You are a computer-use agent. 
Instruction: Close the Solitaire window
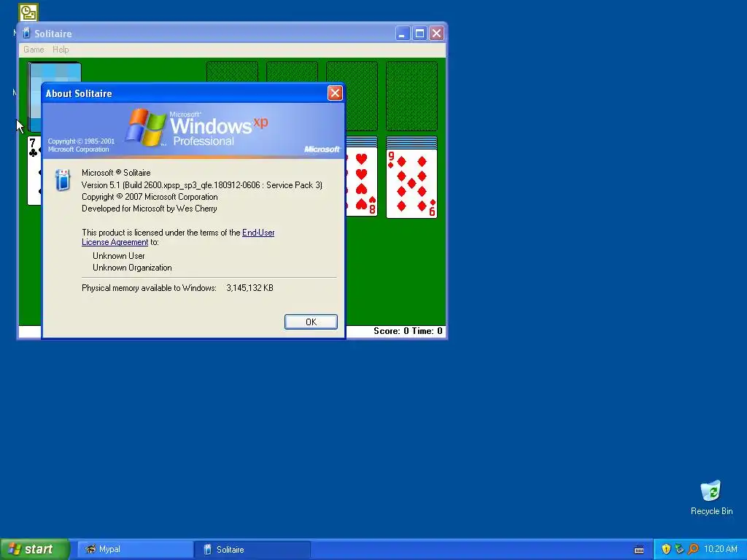click(436, 34)
